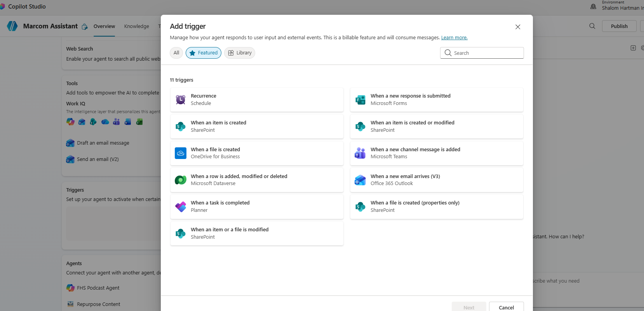Viewport: 644px width, 311px height.
Task: Click the OneDrive for Business icon
Action: [x=181, y=153]
